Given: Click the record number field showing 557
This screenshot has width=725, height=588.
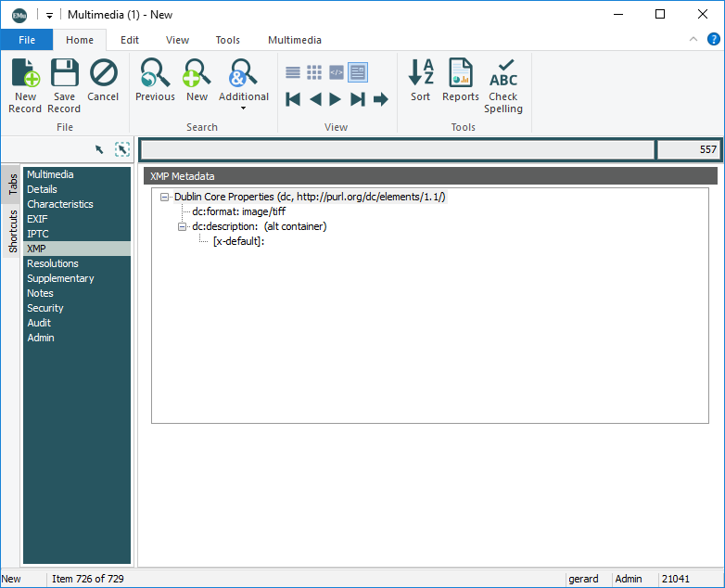Looking at the screenshot, I should point(688,149).
